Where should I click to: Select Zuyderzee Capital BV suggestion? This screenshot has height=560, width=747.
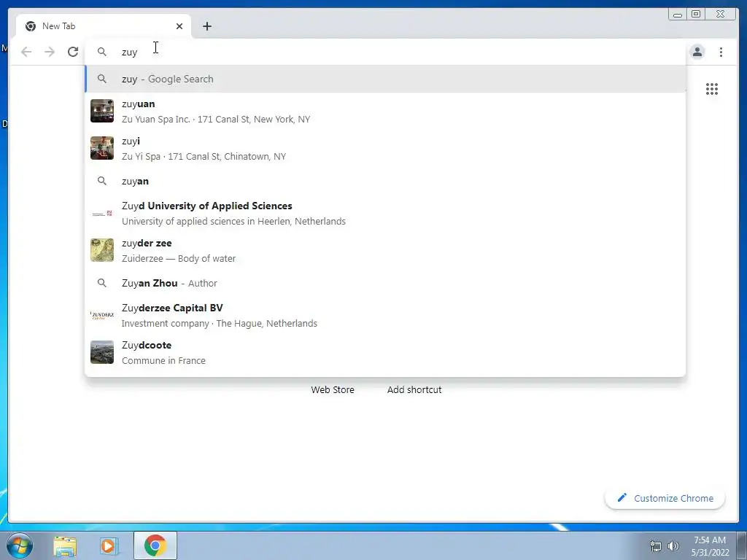click(x=385, y=315)
